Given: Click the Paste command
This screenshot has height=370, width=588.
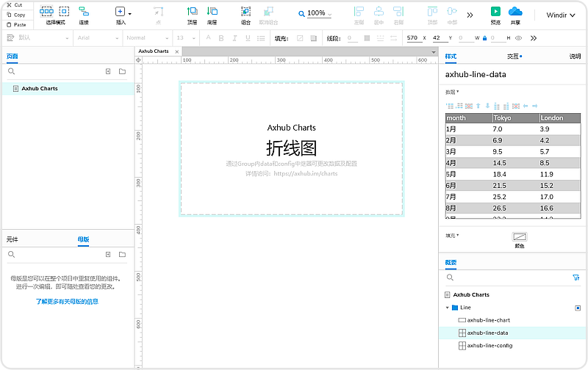Looking at the screenshot, I should coord(16,25).
